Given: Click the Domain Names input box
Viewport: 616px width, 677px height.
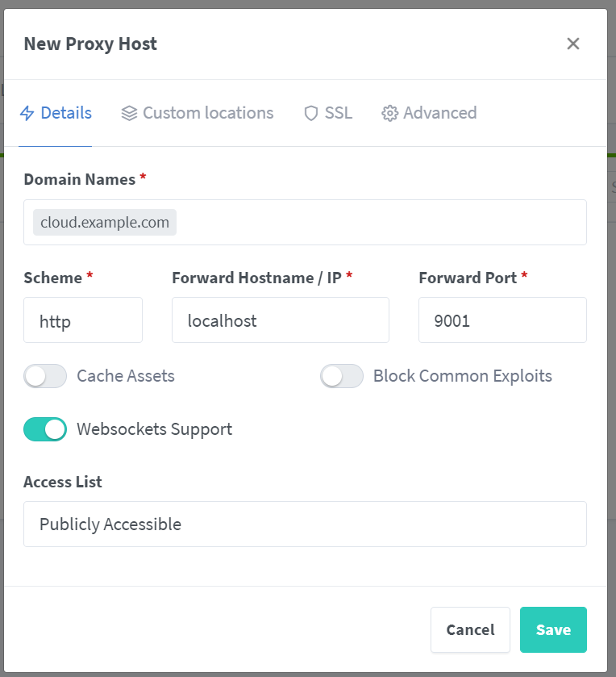Looking at the screenshot, I should 379,223.
